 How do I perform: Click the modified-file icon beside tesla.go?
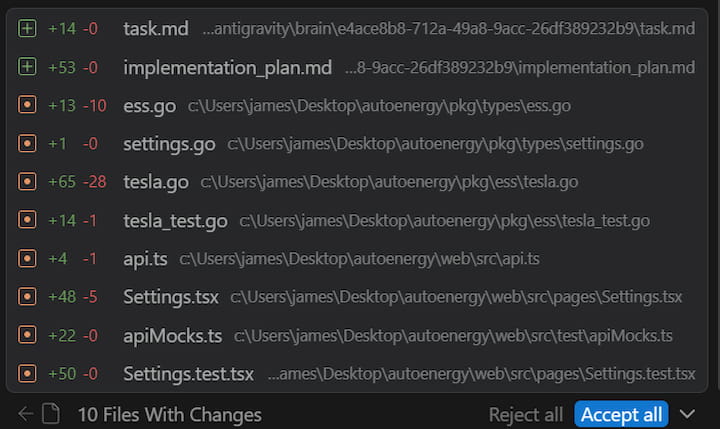click(27, 182)
